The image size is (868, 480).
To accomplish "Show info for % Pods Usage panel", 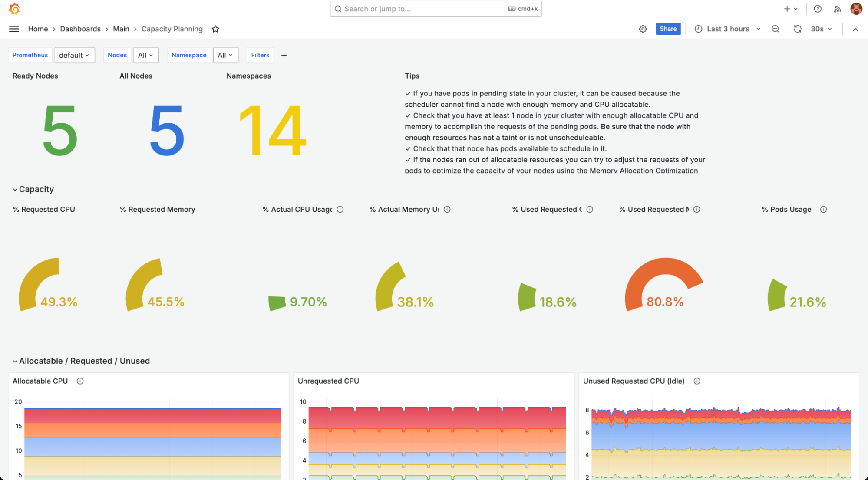I will 823,209.
